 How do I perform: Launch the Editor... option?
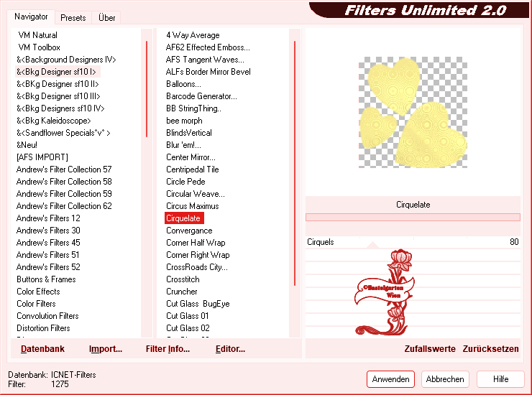[x=230, y=349]
